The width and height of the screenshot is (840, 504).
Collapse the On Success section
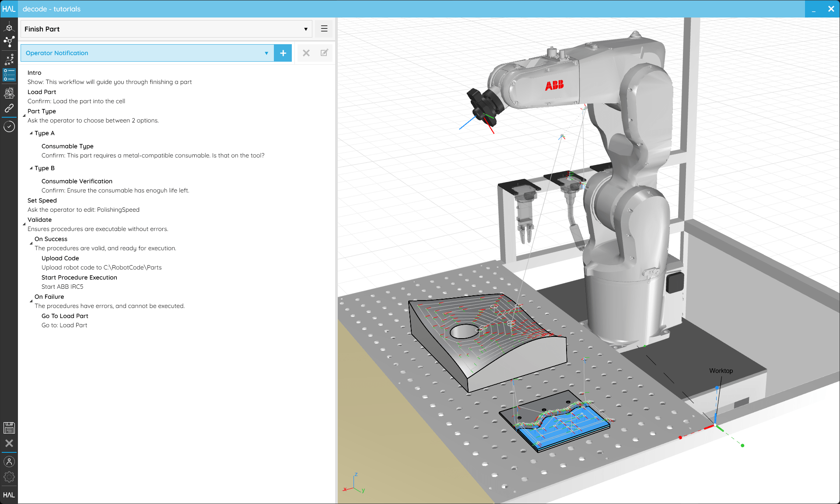[x=31, y=243]
